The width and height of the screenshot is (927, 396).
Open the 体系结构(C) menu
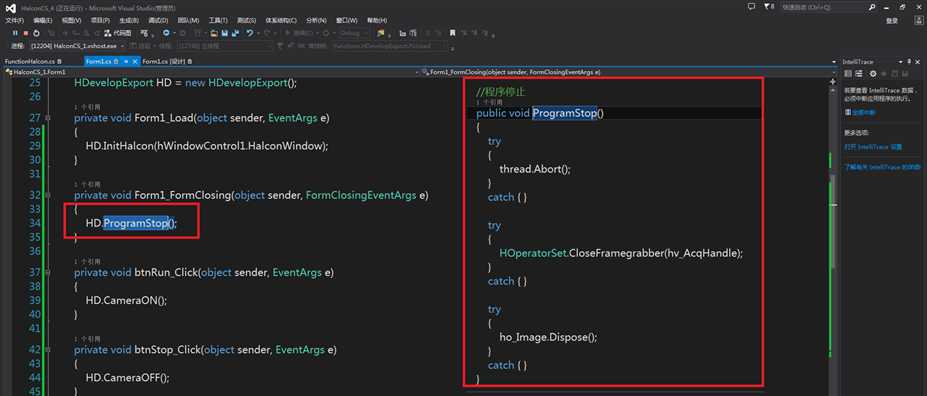281,20
